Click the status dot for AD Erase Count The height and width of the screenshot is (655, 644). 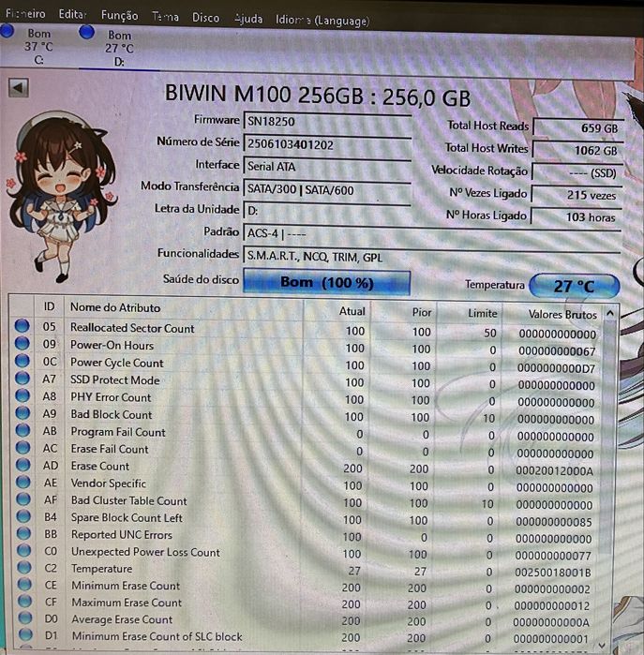click(x=23, y=465)
